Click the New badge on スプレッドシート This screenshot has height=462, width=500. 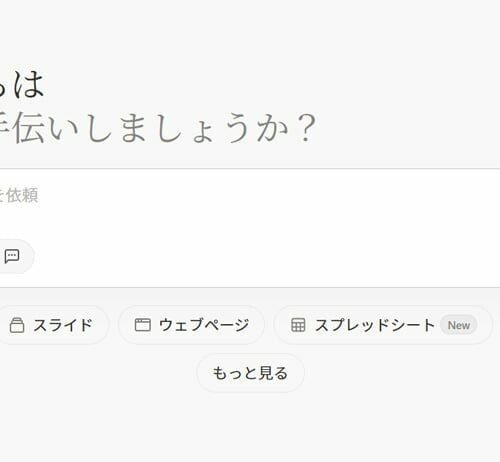459,325
